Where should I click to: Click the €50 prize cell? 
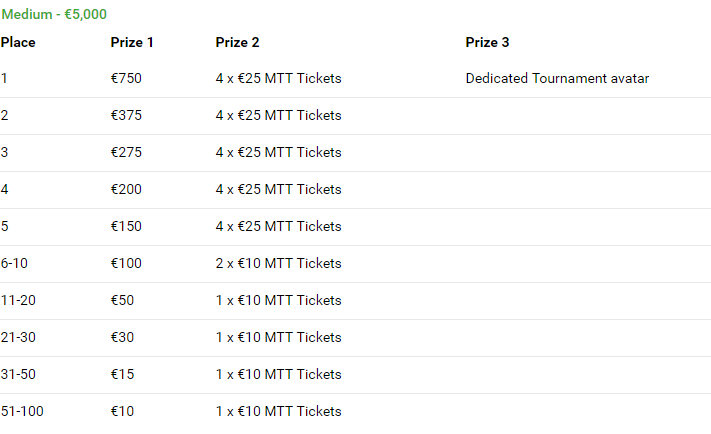point(122,300)
